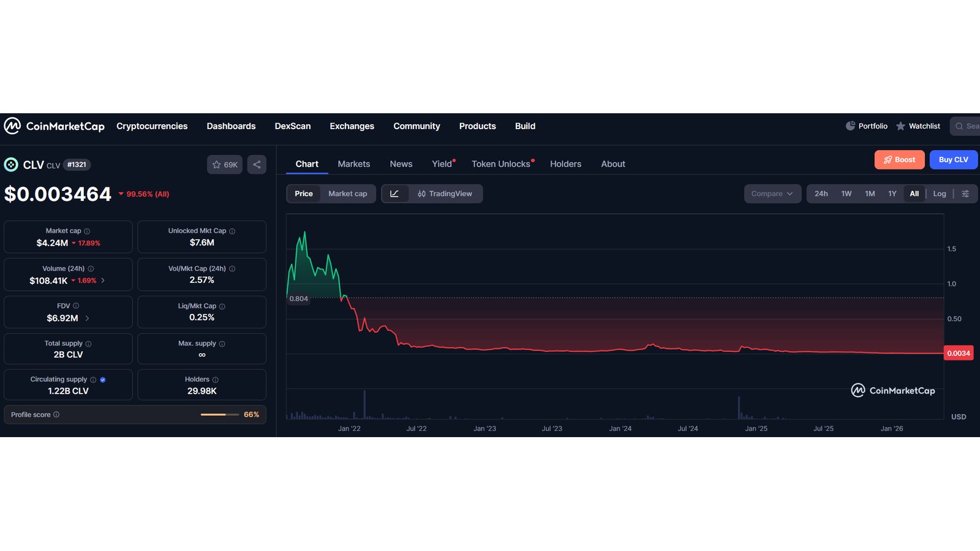Show Vol/Mkt Cap (24h) info icon
The width and height of the screenshot is (980, 551).
[232, 269]
